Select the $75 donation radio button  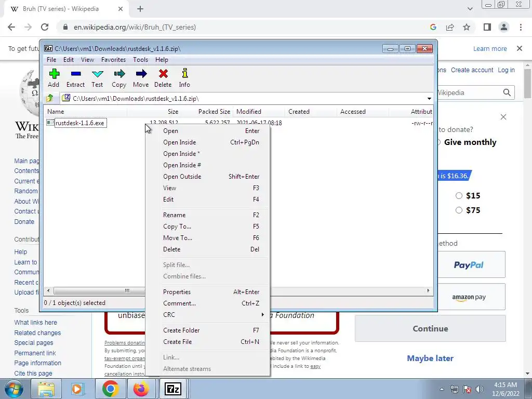click(459, 210)
